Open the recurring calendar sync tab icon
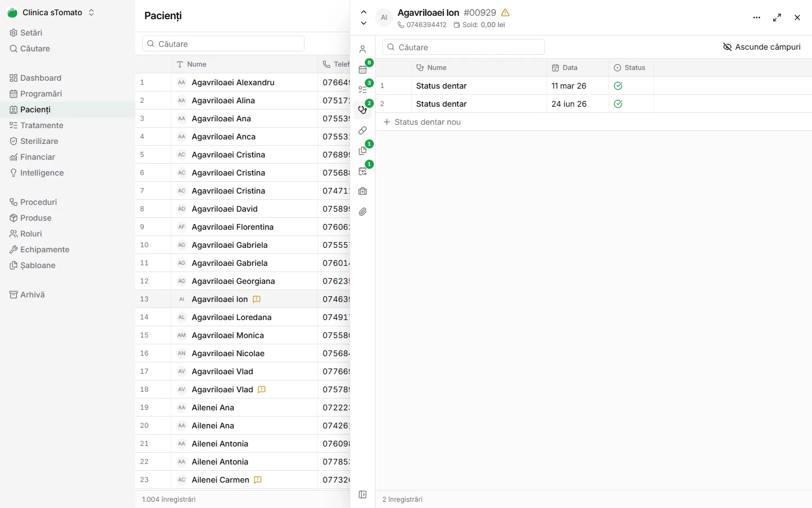The image size is (812, 508). click(363, 171)
